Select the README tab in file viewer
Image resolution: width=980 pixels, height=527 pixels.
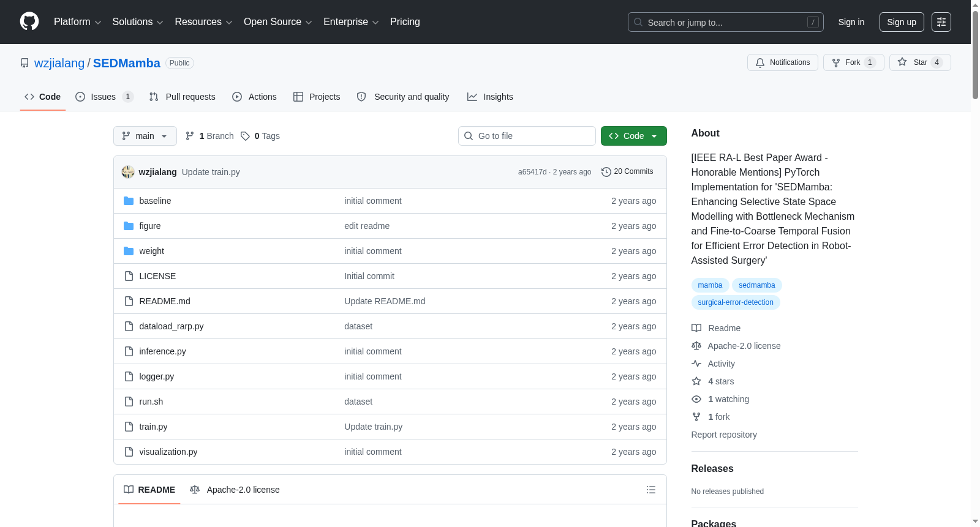[149, 490]
